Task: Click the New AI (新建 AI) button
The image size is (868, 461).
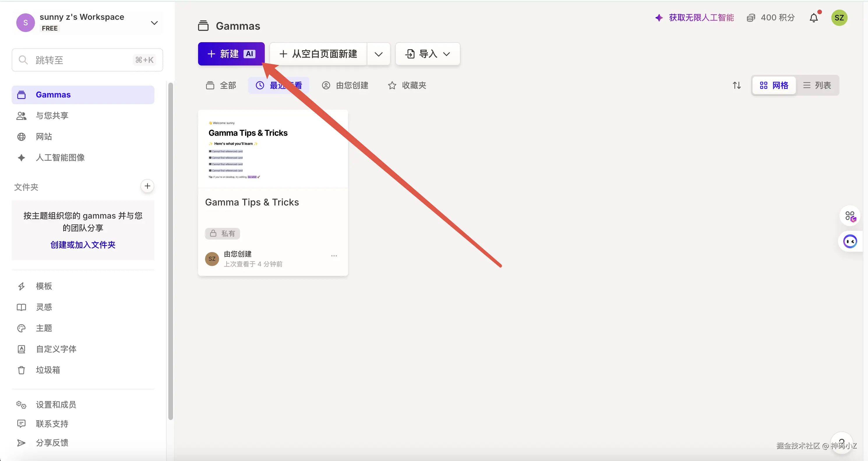Action: 231,54
